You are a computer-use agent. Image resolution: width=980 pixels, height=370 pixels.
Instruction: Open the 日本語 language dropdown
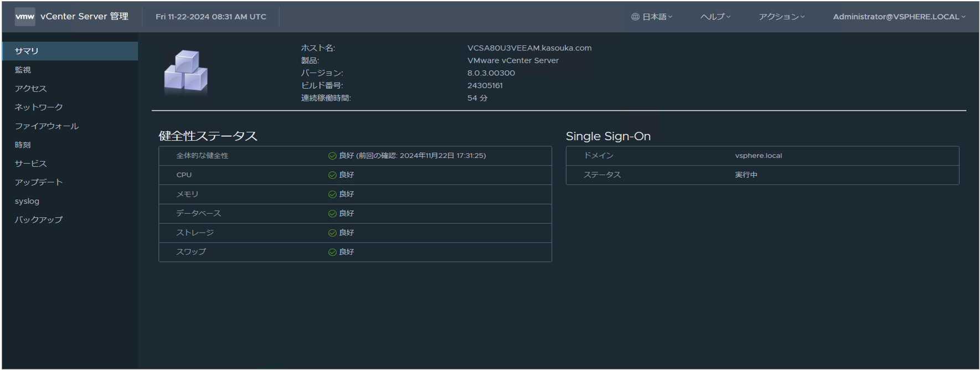652,17
